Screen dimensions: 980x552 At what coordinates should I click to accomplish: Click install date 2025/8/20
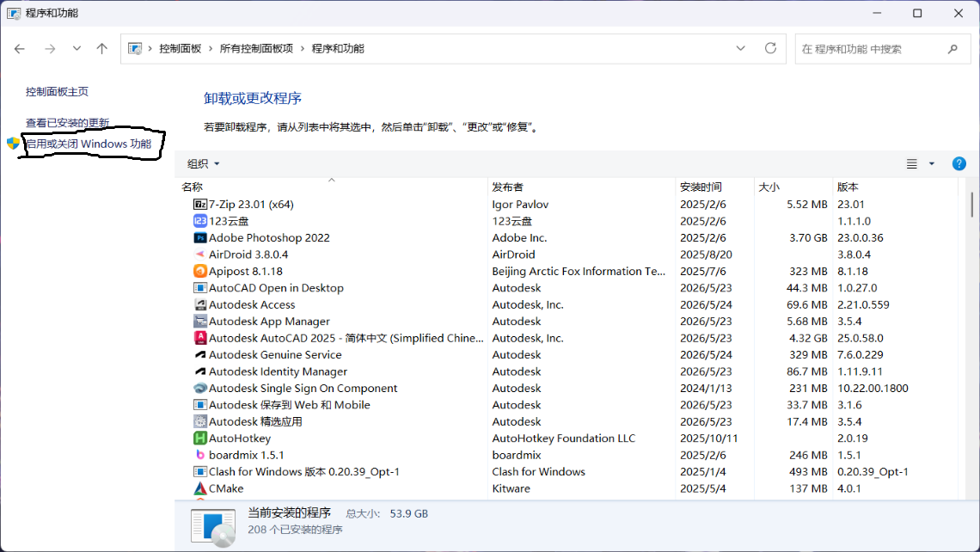706,255
